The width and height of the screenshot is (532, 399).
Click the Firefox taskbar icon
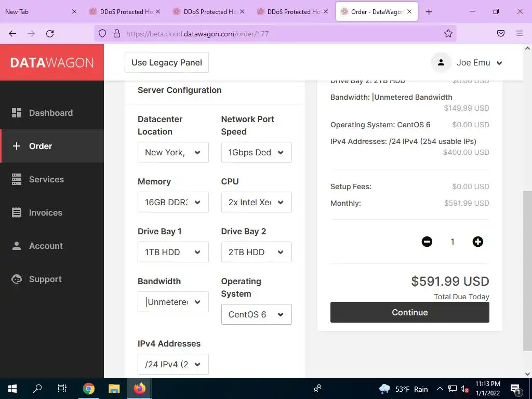(139, 389)
